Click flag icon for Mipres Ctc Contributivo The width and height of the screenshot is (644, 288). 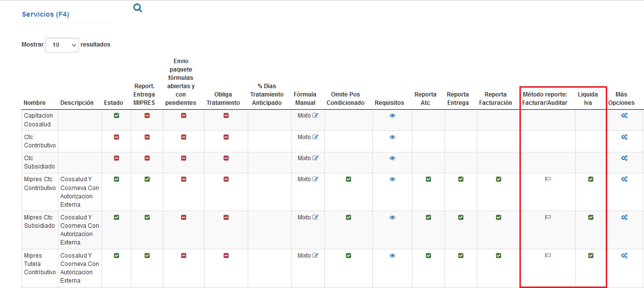(x=548, y=179)
